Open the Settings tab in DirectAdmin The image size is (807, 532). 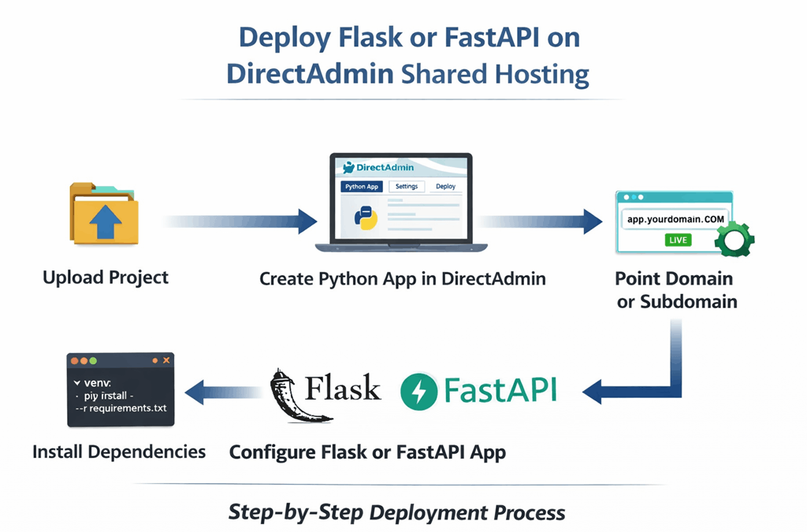point(407,186)
